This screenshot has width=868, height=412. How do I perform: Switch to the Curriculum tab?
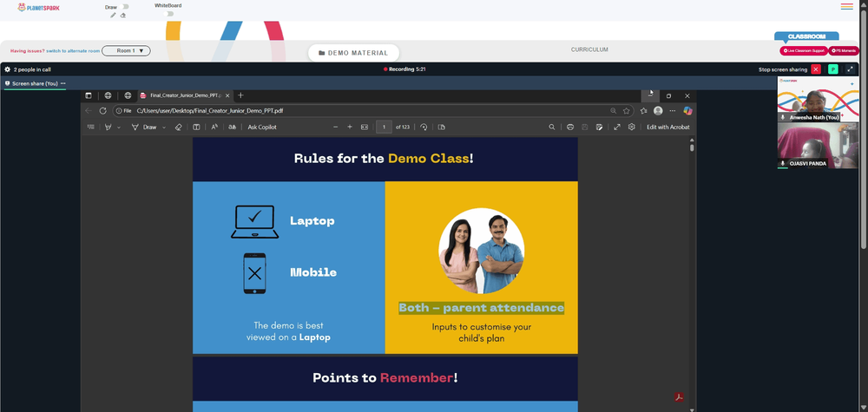tap(589, 49)
